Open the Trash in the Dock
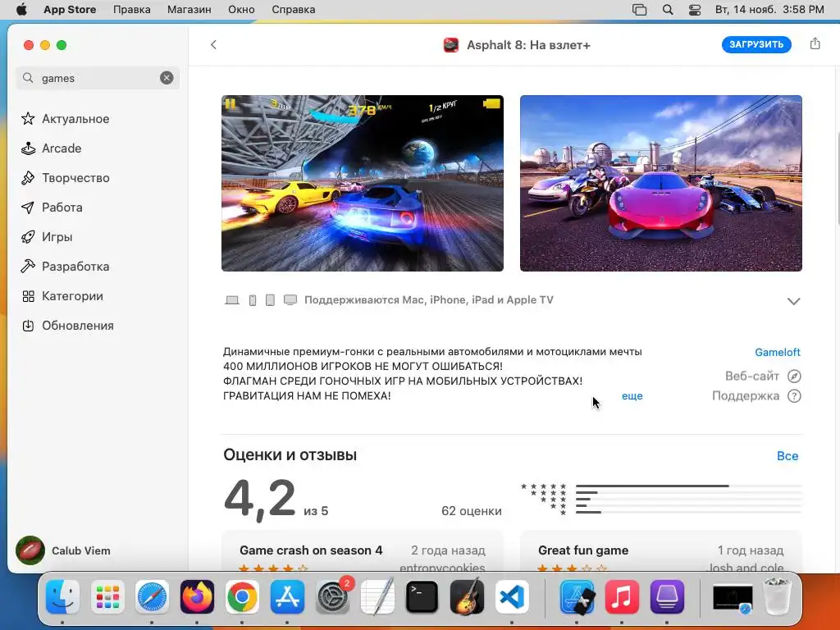Screen dimensions: 840x630 [777, 596]
